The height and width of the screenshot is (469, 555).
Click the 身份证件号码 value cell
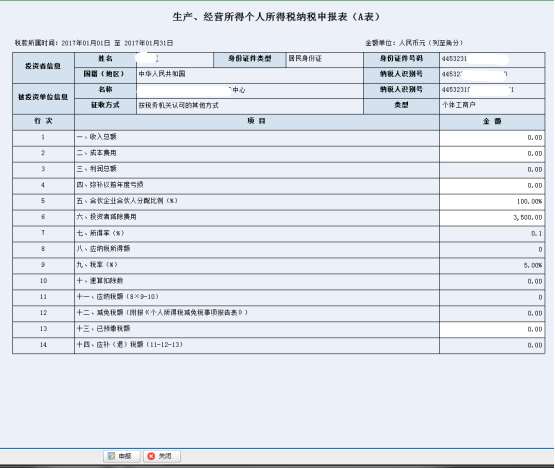coord(492,59)
